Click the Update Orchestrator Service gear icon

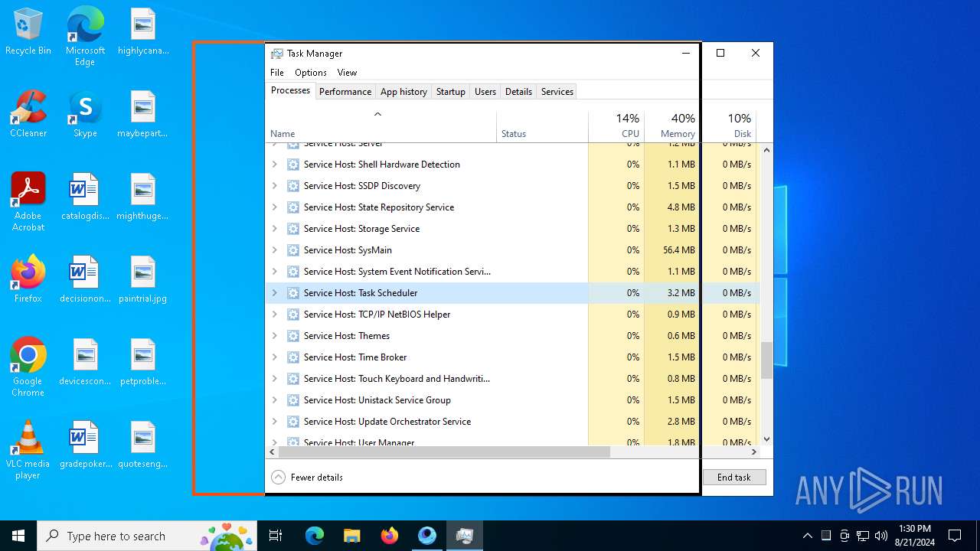[292, 422]
